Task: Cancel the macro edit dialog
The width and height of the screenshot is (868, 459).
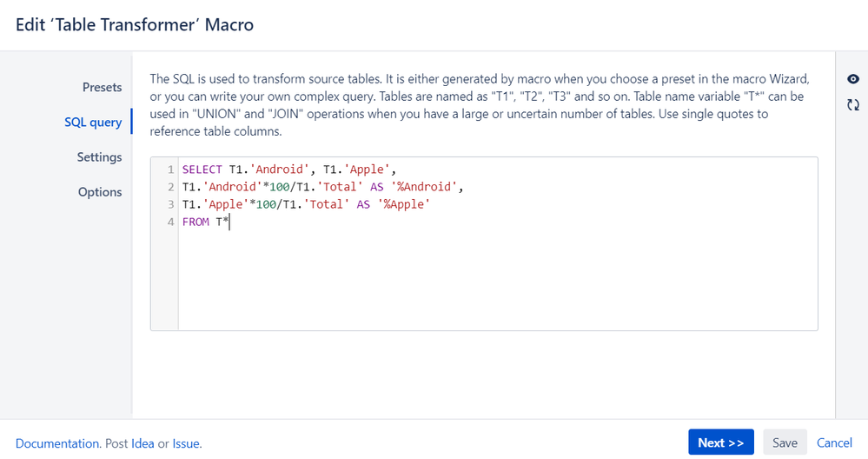Action: pyautogui.click(x=834, y=442)
